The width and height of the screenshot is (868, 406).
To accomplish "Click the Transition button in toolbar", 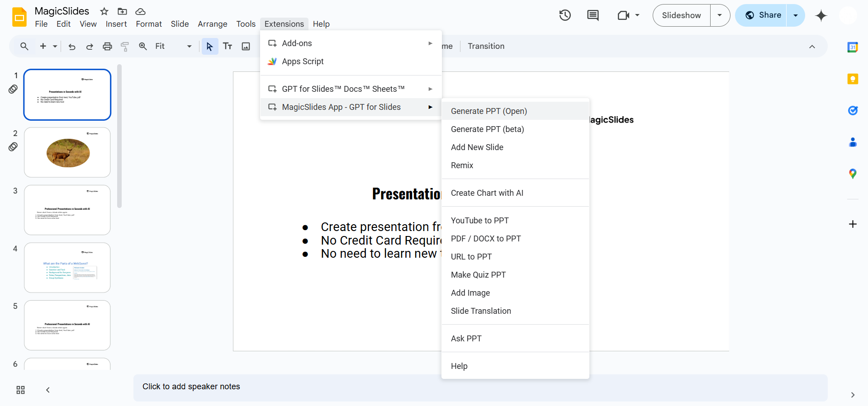I will (x=486, y=46).
